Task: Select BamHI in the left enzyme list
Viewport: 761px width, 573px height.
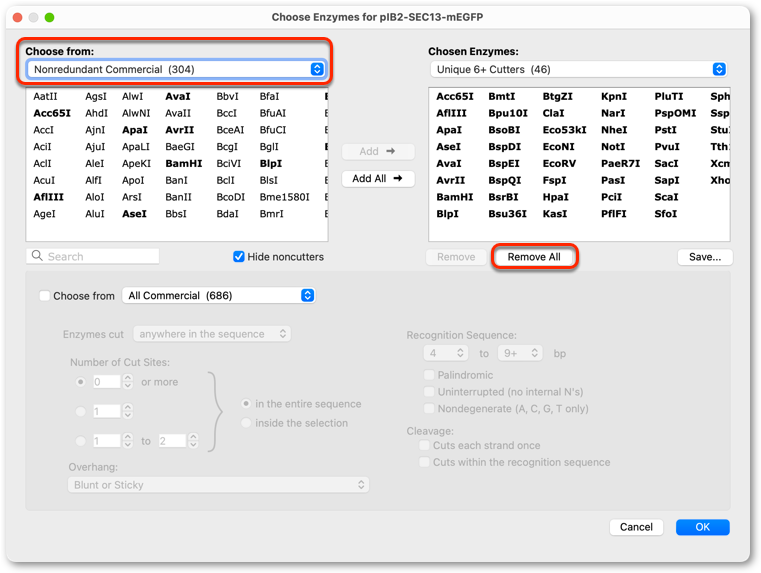Action: pos(183,164)
